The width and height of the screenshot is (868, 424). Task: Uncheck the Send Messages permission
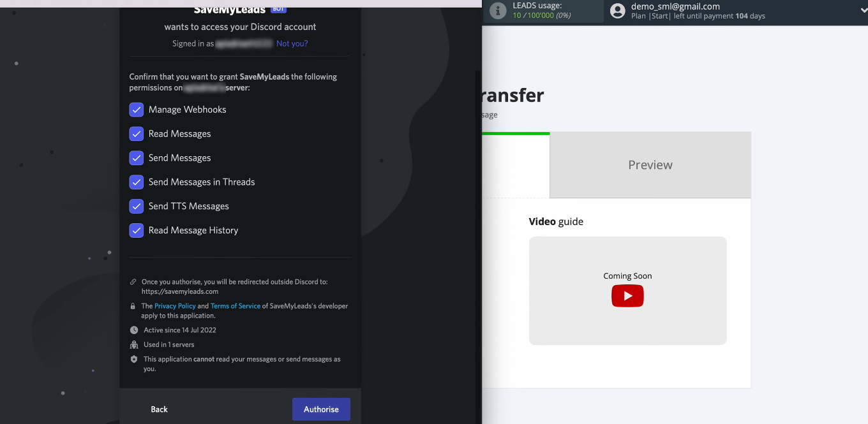[137, 158]
